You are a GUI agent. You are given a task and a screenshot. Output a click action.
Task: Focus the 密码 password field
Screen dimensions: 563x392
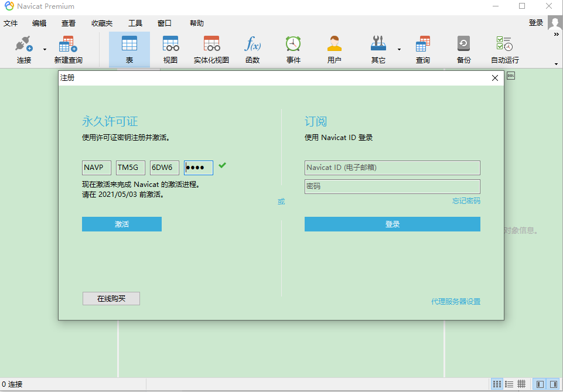click(393, 186)
